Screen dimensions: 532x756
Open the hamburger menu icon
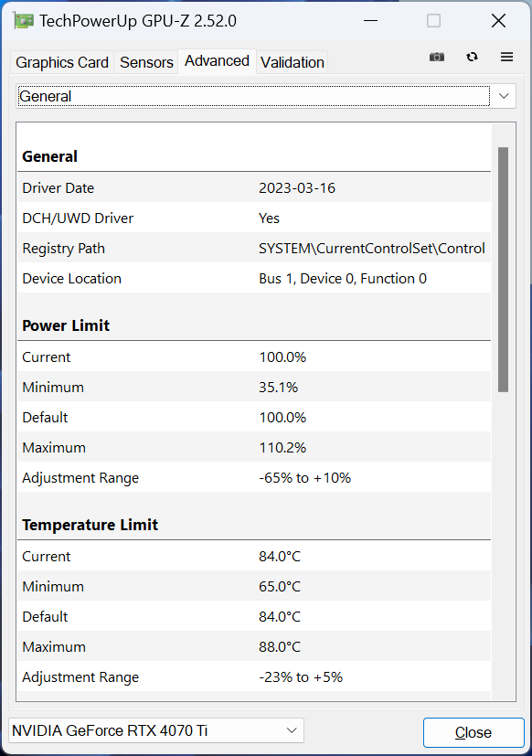[x=506, y=57]
